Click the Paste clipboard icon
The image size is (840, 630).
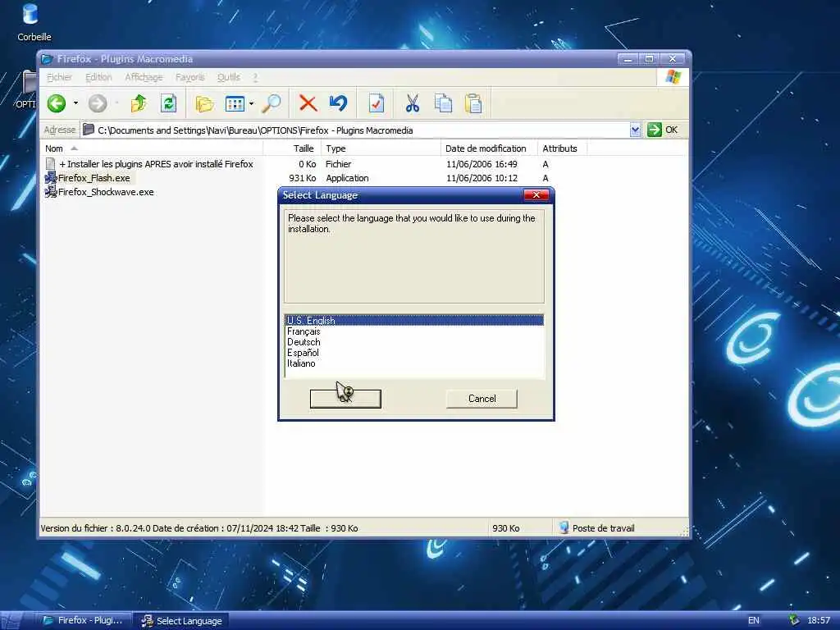(473, 103)
